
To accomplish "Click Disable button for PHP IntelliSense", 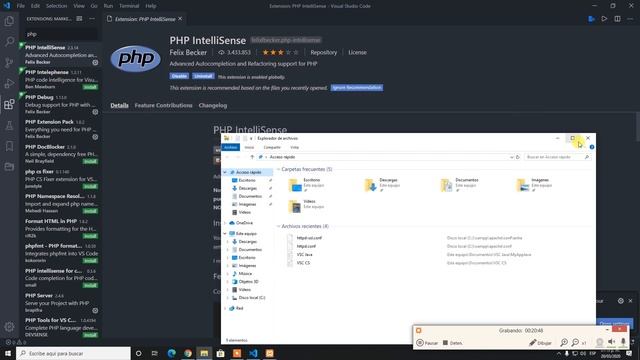I will click(x=179, y=76).
